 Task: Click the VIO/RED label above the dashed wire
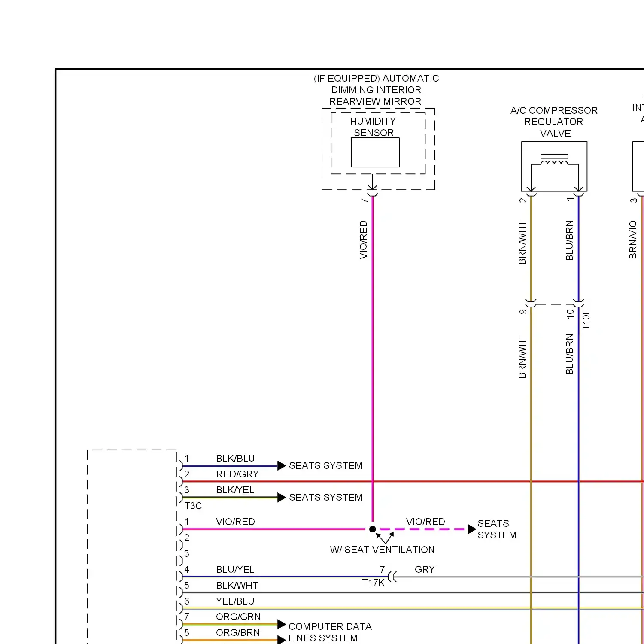425,522
